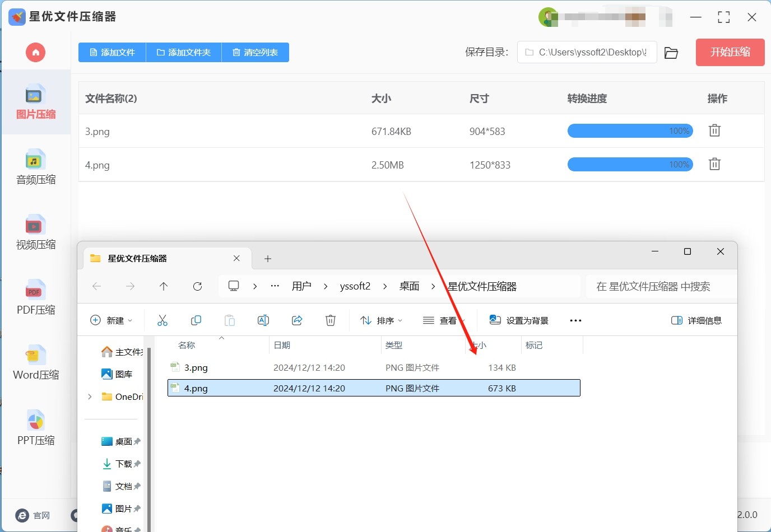Select the PPT压缩 sidebar icon
Viewport: 771px width, 532px height.
(35, 428)
